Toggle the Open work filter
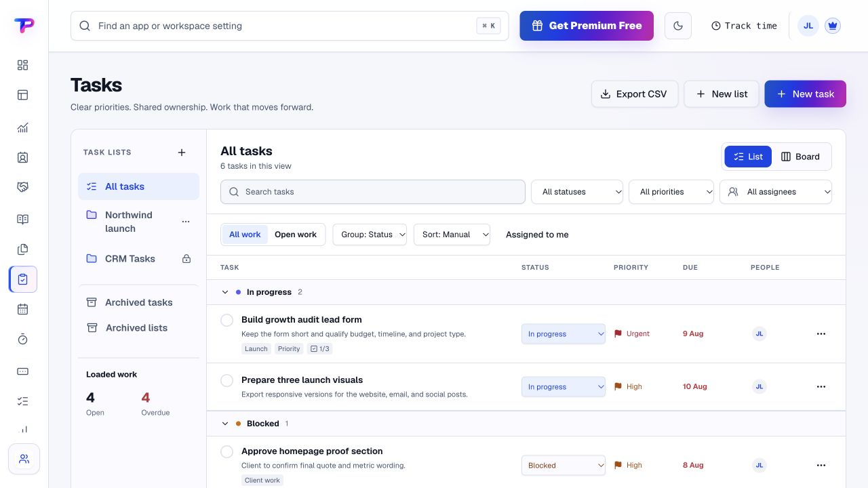 [x=296, y=235]
